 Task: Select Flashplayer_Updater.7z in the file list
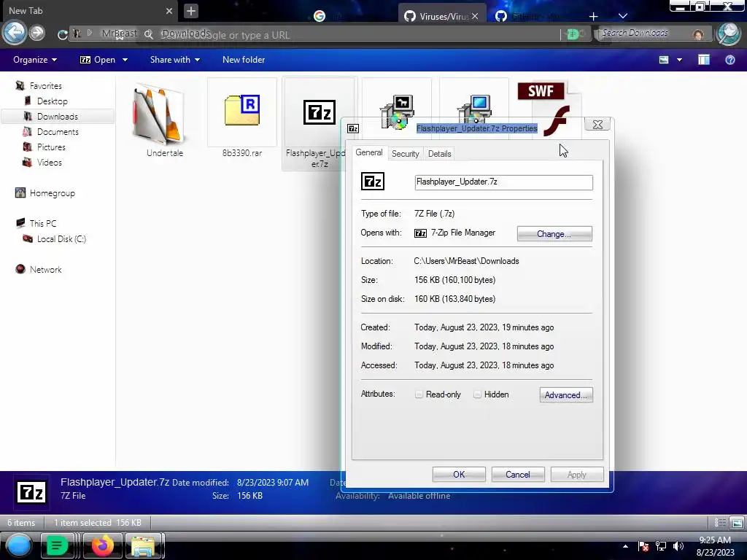[318, 122]
